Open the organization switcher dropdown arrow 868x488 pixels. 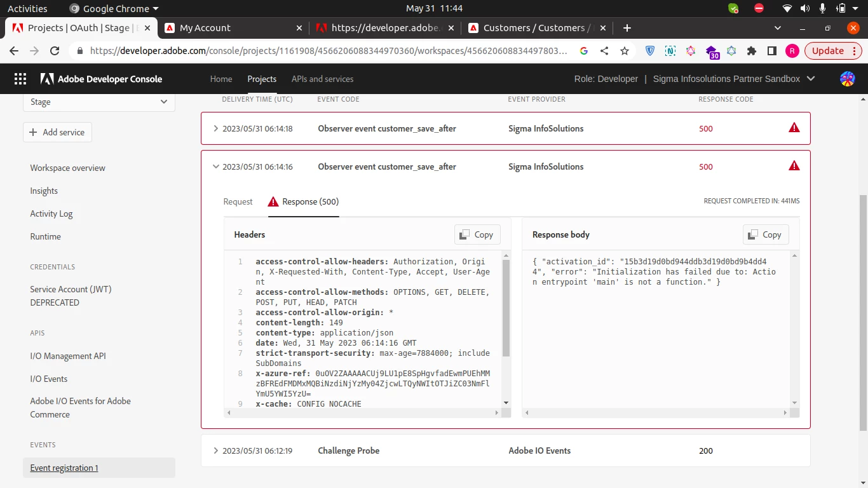coord(810,79)
